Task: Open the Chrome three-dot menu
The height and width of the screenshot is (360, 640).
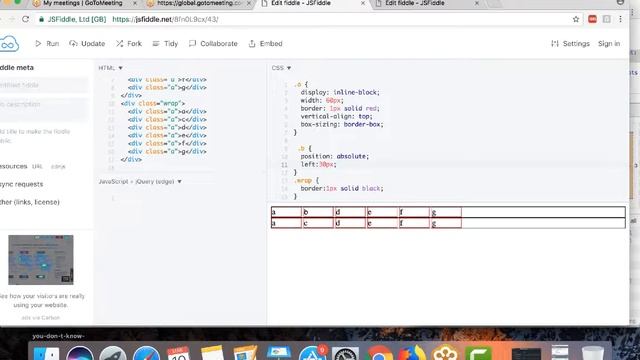Action: (620, 19)
